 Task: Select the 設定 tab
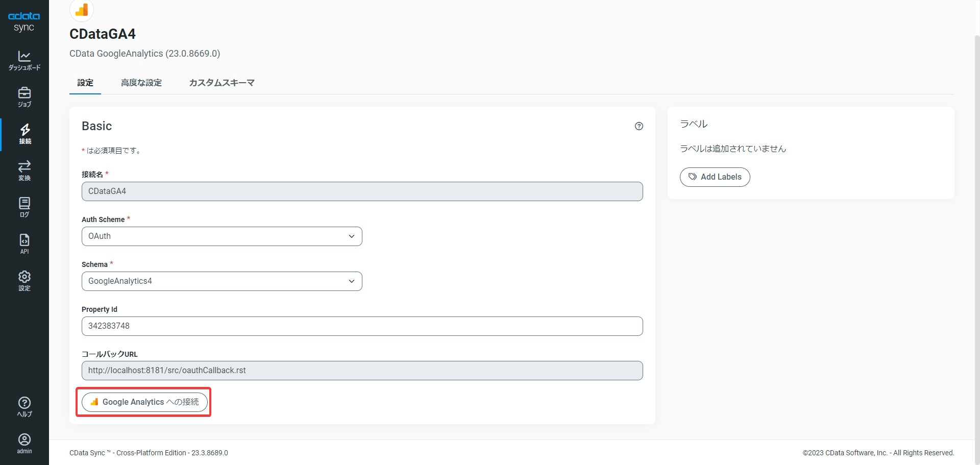click(85, 83)
